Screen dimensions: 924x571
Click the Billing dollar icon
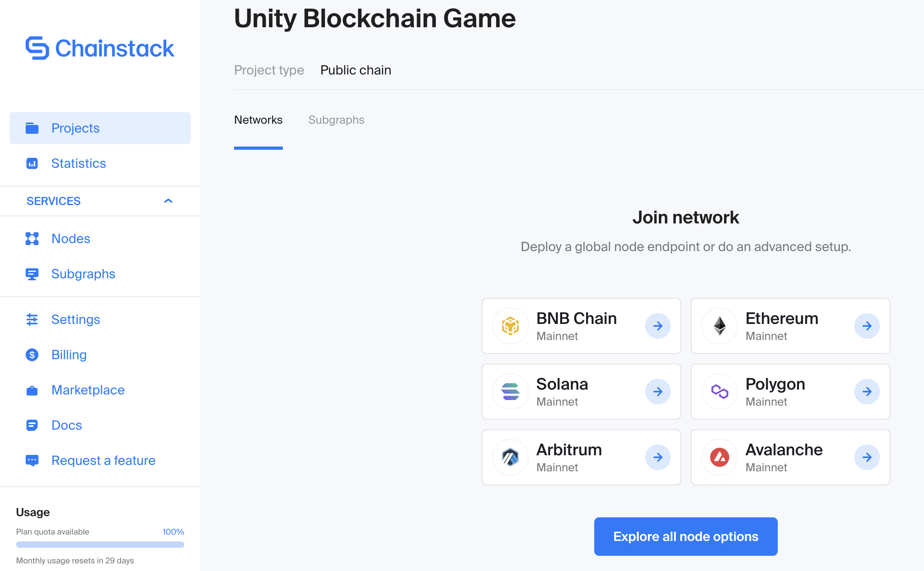pyautogui.click(x=32, y=355)
